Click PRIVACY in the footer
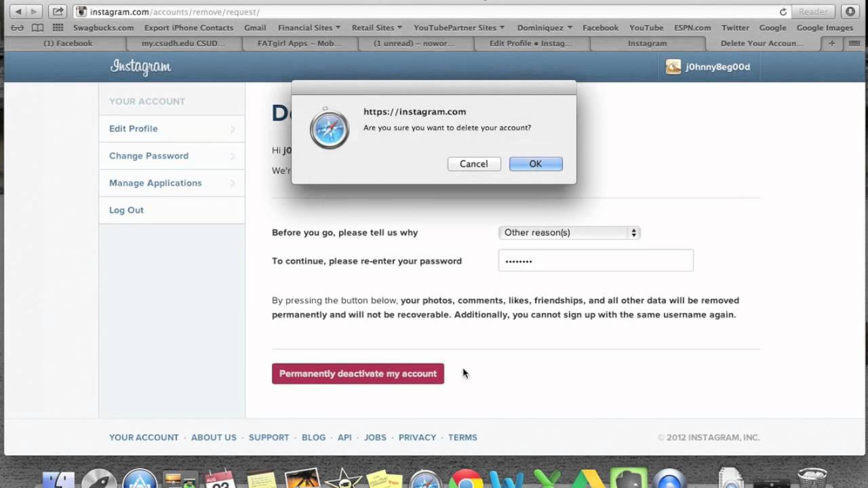Viewport: 868px width, 488px height. 417,438
